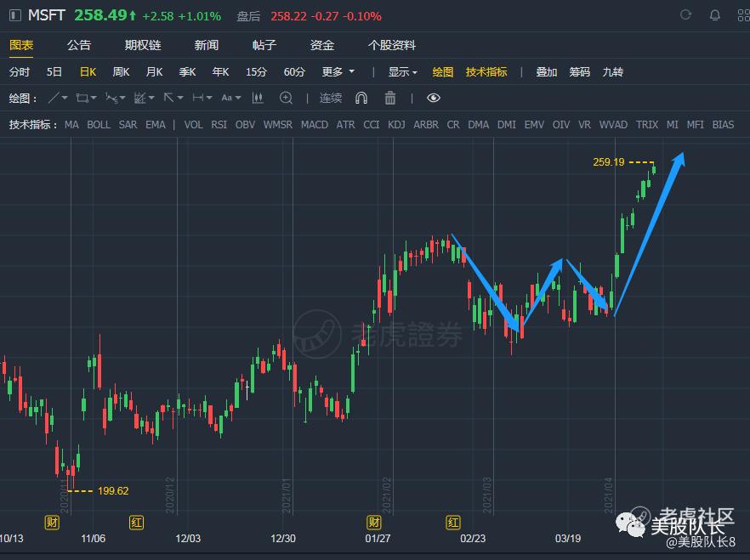Select the Gann fan drawing tool
This screenshot has width=750, height=560.
click(x=139, y=98)
